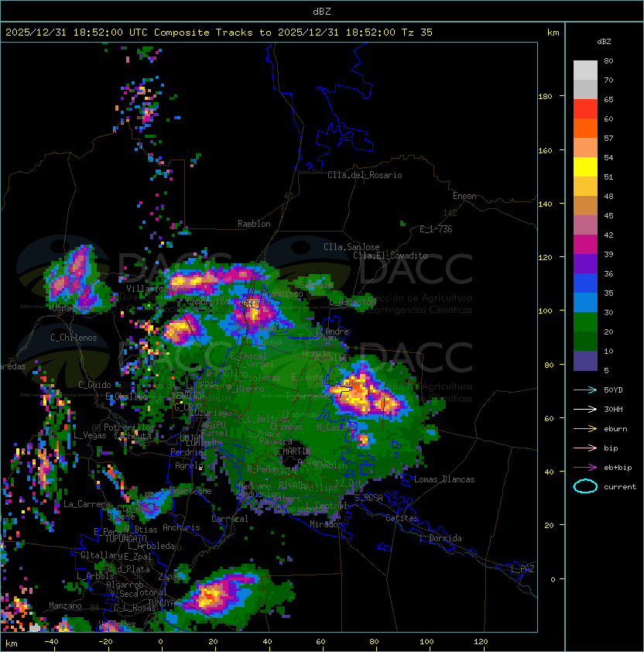The width and height of the screenshot is (644, 652).
Task: Click the 'L_Dormida' map label
Action: 440,538
